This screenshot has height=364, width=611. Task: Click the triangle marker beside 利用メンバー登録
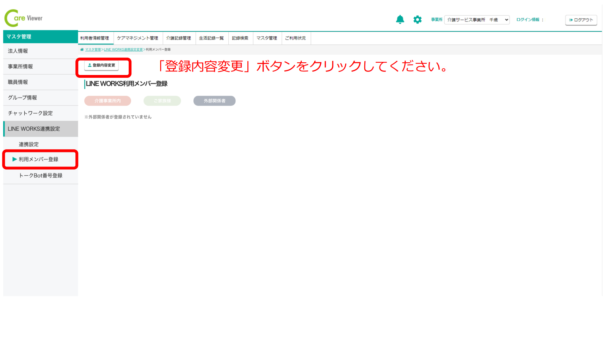pyautogui.click(x=14, y=159)
